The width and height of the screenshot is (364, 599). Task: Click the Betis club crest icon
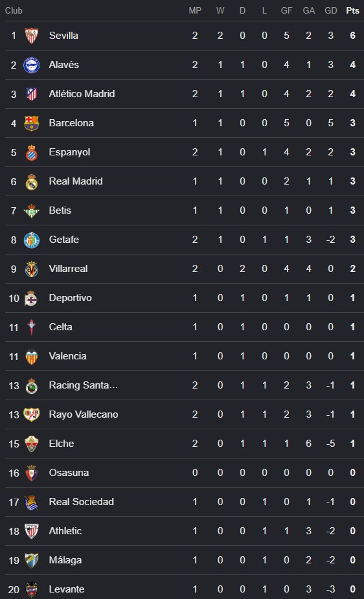coord(31,210)
